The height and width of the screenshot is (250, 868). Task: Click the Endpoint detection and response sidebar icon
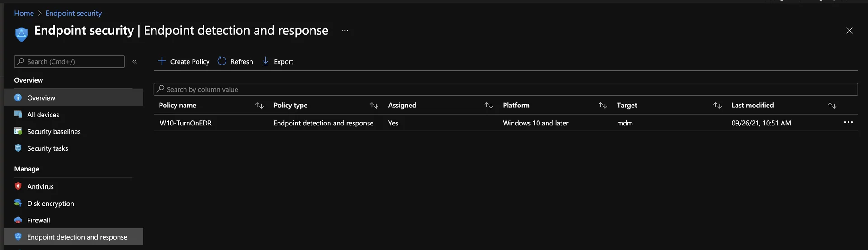coord(18,236)
